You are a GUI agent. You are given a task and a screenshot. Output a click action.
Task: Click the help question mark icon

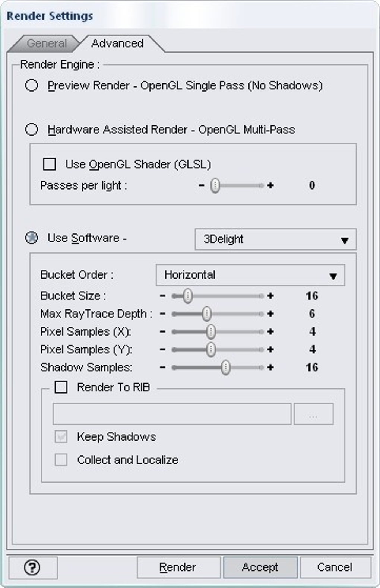pos(32,568)
